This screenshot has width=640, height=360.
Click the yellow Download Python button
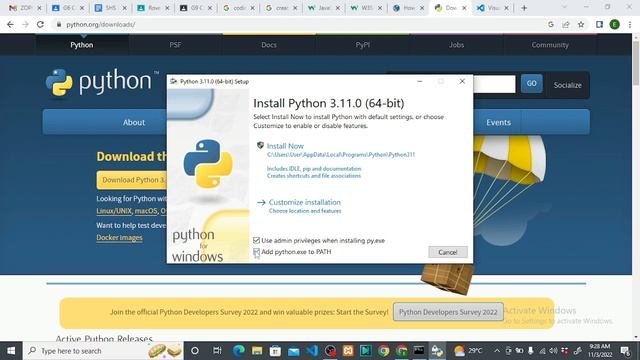click(x=132, y=180)
